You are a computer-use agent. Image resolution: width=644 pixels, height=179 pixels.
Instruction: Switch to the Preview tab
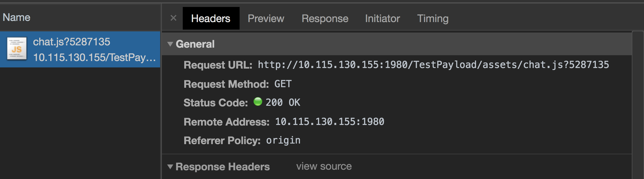[266, 19]
